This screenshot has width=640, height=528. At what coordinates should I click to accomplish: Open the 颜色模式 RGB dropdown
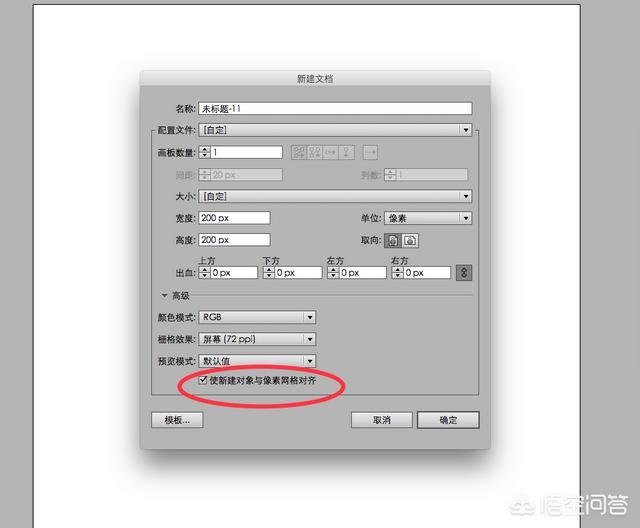[x=257, y=317]
